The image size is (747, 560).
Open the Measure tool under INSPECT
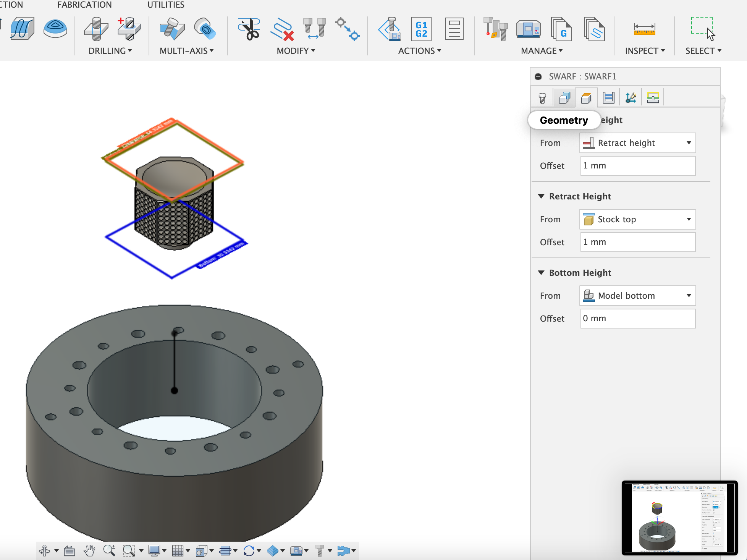click(x=644, y=29)
